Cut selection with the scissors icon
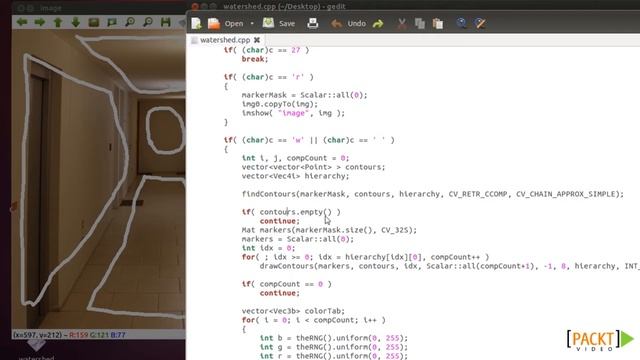The height and width of the screenshot is (360, 640). [x=402, y=24]
